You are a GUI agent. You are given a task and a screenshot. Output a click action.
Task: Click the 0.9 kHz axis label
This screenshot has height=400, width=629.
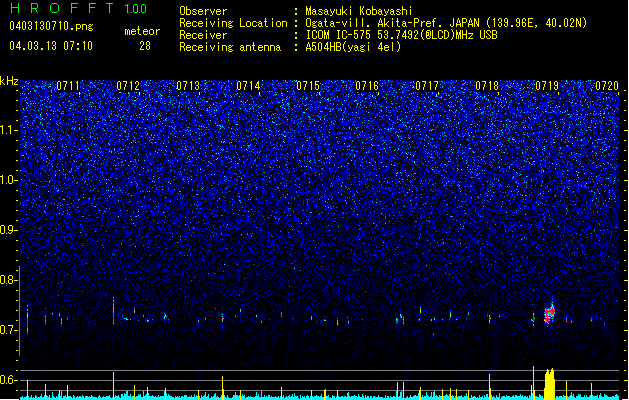9,230
